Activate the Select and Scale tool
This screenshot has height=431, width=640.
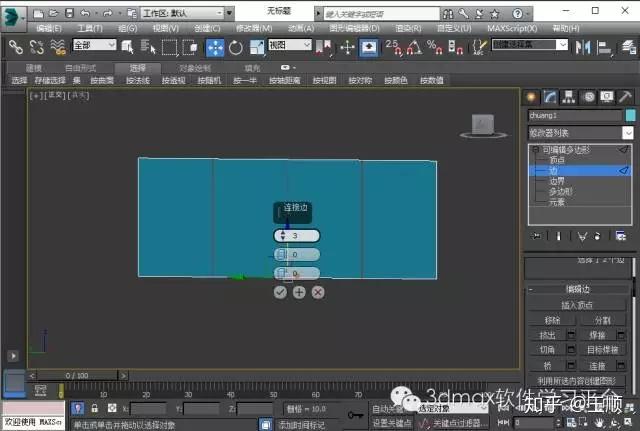pos(257,47)
